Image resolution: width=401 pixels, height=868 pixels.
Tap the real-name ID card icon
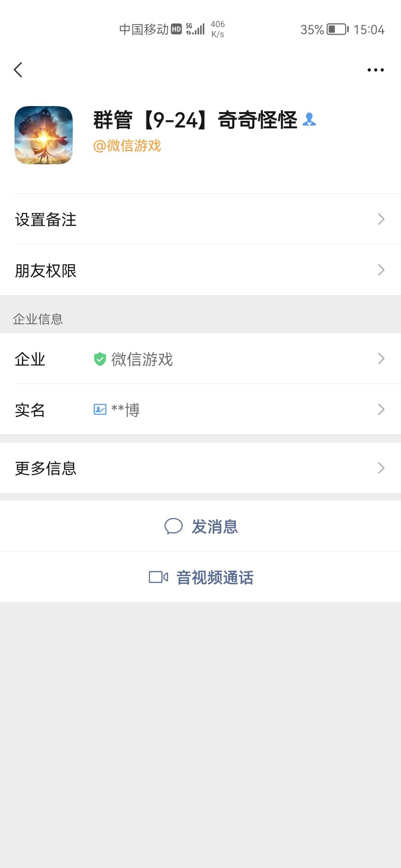point(100,410)
